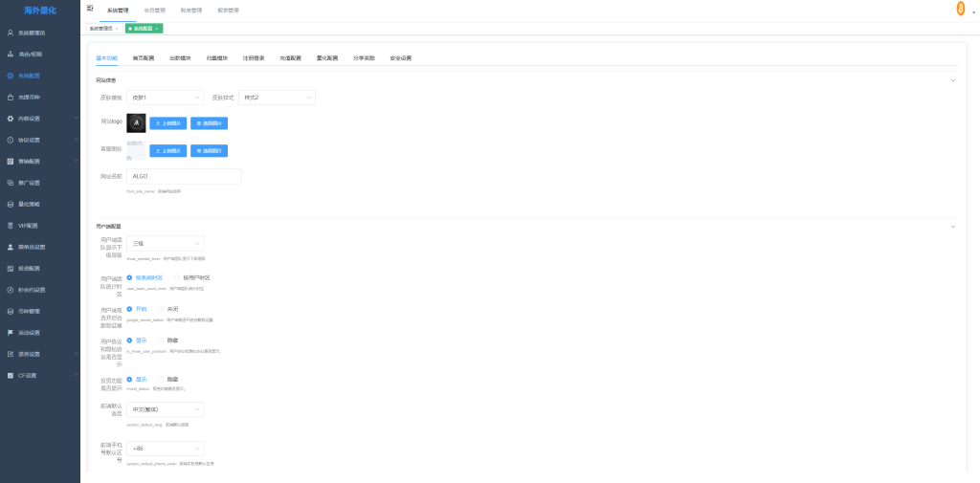
Task: Click 上传图片 button next to website logo
Action: (167, 123)
